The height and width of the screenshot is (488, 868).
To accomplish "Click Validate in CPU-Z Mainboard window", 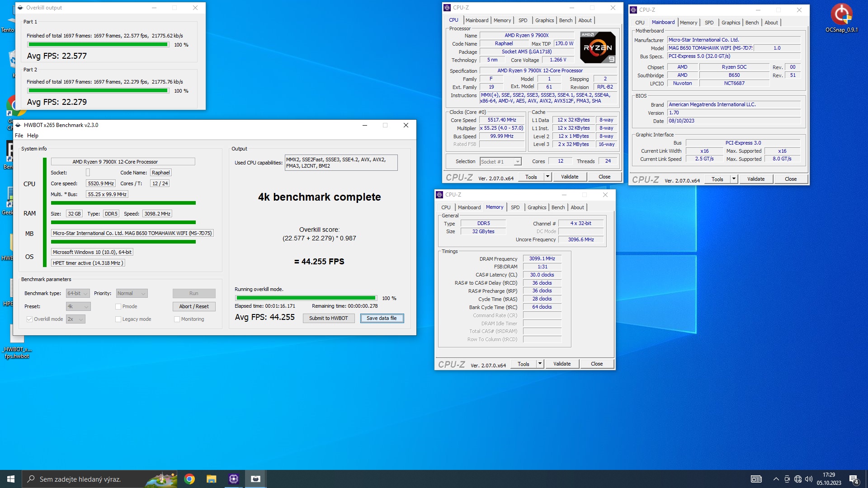I will click(x=756, y=179).
